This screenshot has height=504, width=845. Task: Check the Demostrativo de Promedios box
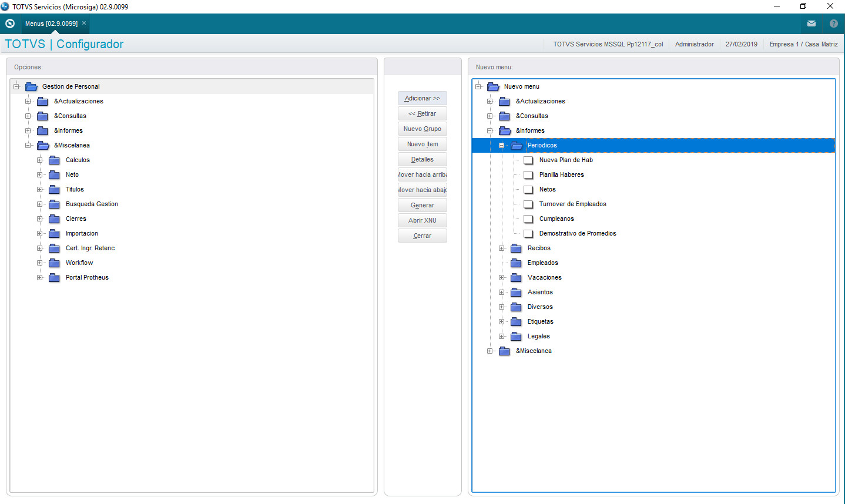[x=528, y=233]
